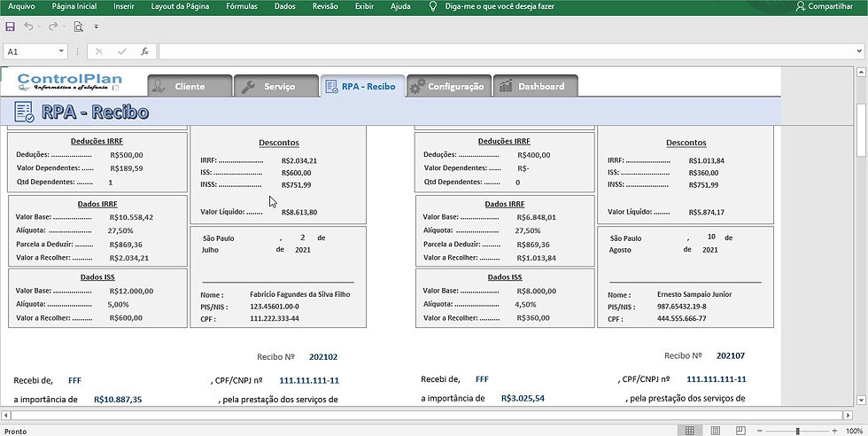Screen dimensions: 868x436
Task: Click the 100% zoom level
Action: 854,431
